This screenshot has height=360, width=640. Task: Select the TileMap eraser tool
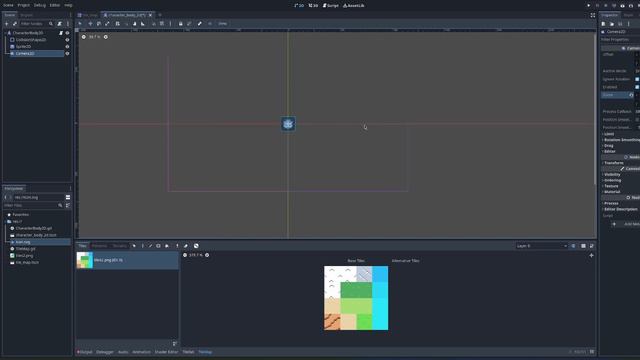click(x=186, y=246)
